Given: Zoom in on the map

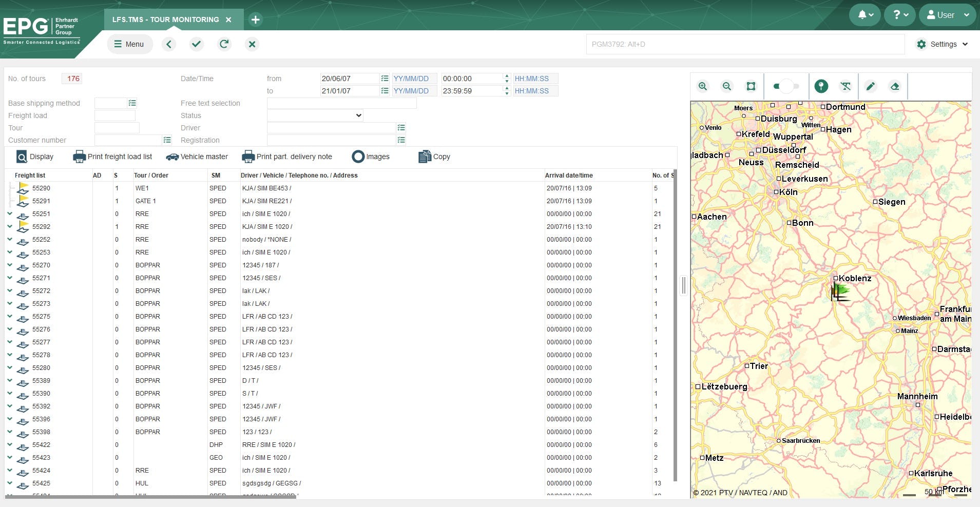Looking at the screenshot, I should [x=702, y=86].
